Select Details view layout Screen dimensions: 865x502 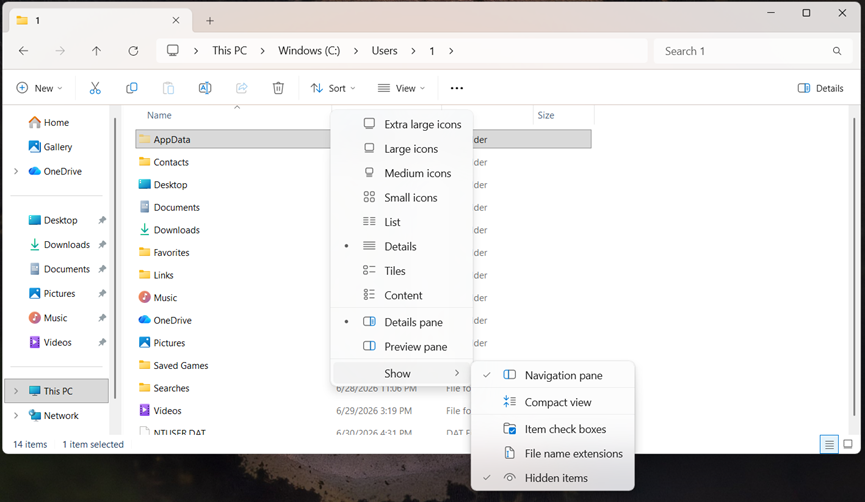pos(402,247)
